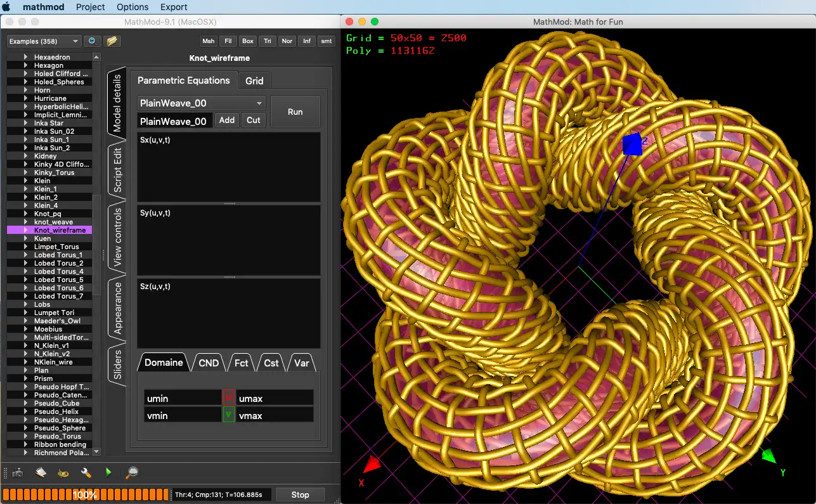Click the Stop button
Screen dimensions: 816x504
[x=300, y=494]
